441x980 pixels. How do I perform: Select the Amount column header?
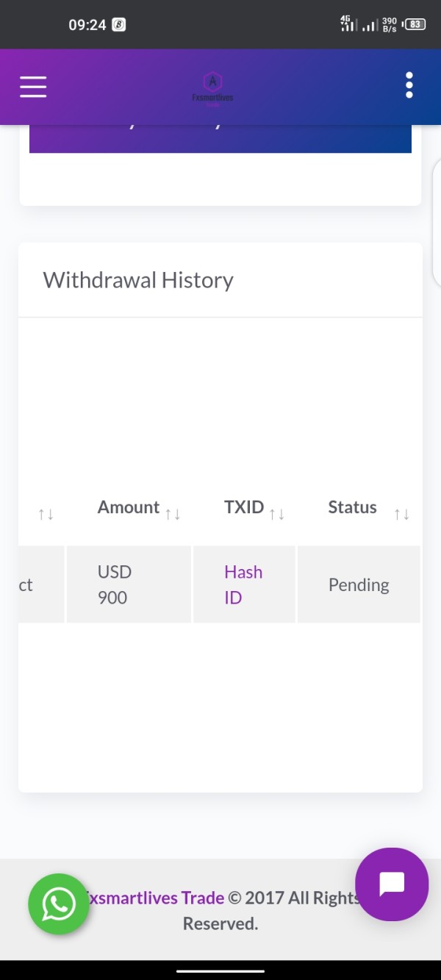coord(129,507)
